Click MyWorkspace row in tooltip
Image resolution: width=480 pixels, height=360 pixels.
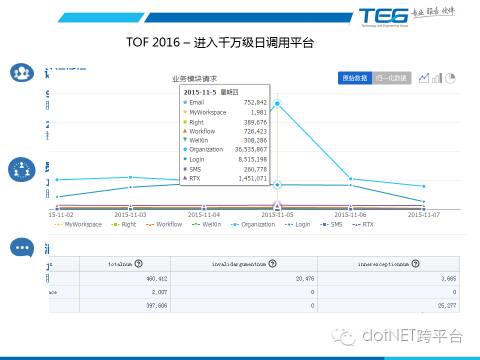[x=225, y=112]
